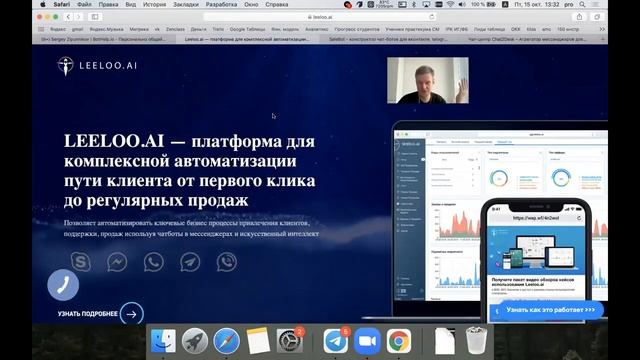Open the Safari menu

[x=62, y=4]
